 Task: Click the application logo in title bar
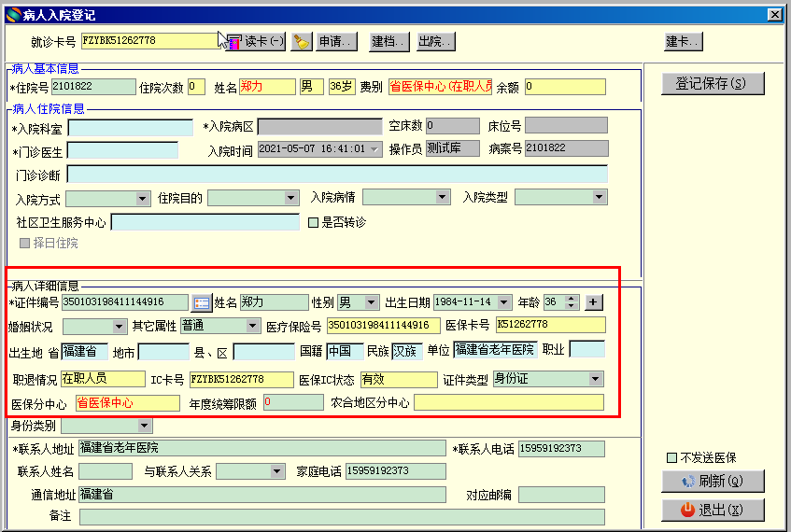pos(14,15)
